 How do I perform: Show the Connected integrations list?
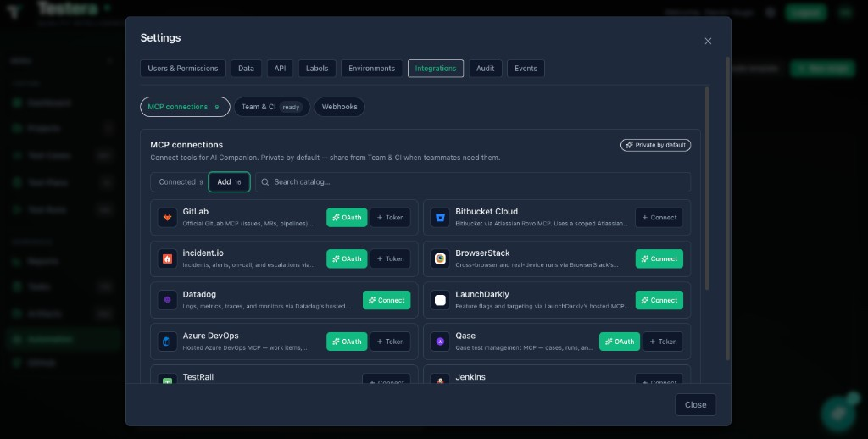pos(180,182)
